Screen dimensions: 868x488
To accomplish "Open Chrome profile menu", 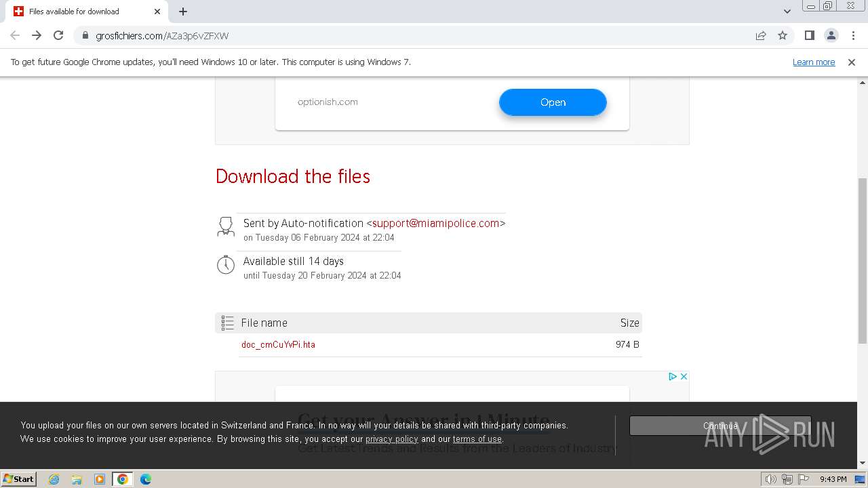I will [x=831, y=35].
